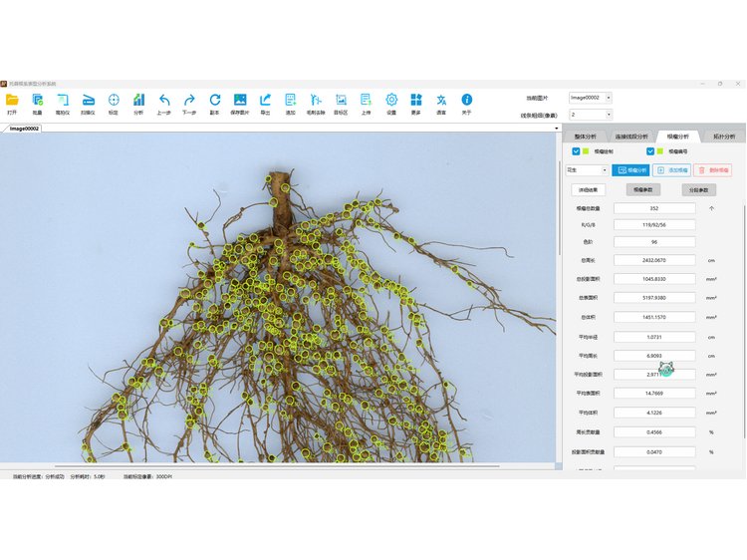The image size is (747, 560).
Task: Expand the current image dropdown Image00002
Action: point(590,98)
